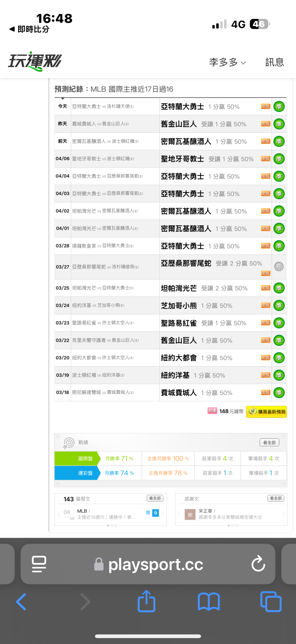Click green 準 icon in 04/02 row
The image size is (296, 644).
(x=279, y=211)
